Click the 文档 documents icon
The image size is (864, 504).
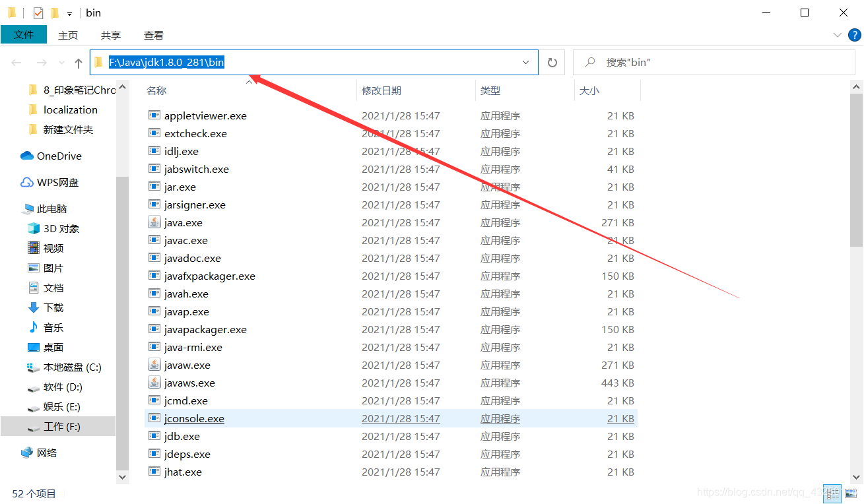(x=34, y=288)
